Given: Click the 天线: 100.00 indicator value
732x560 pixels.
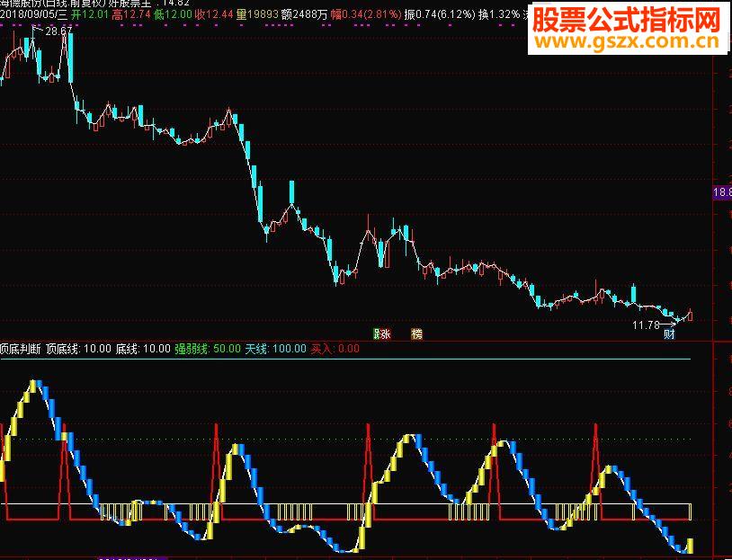Looking at the screenshot, I should (x=276, y=349).
